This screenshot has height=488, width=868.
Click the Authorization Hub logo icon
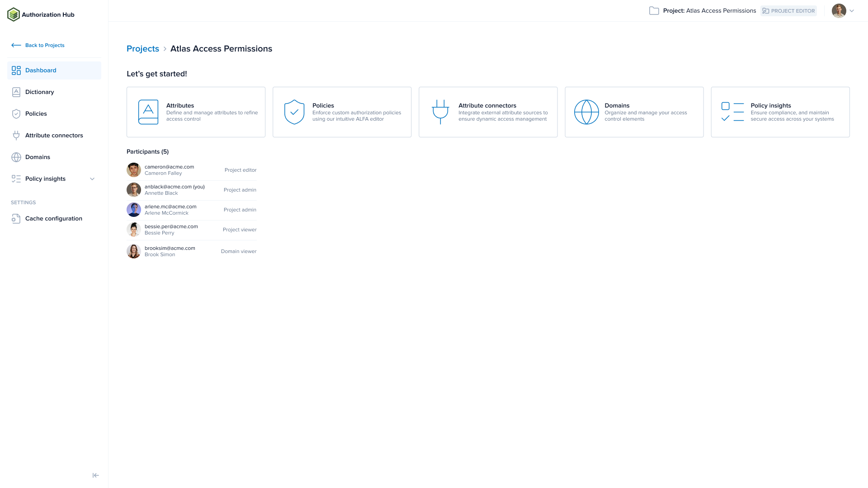click(x=14, y=14)
